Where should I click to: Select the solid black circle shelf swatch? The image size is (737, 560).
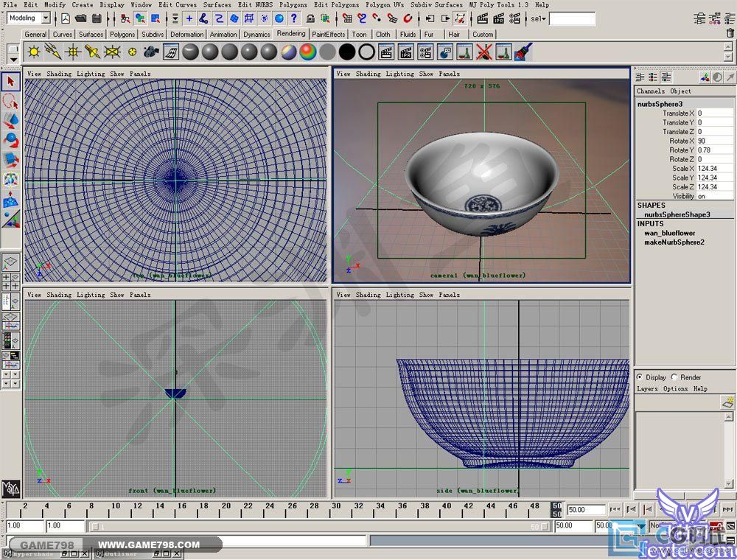347,52
